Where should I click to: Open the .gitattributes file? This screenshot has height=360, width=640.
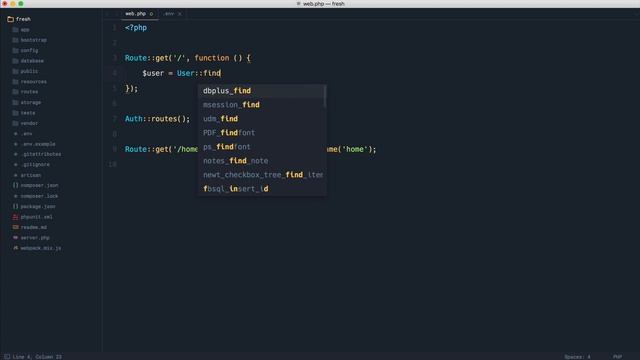click(41, 154)
